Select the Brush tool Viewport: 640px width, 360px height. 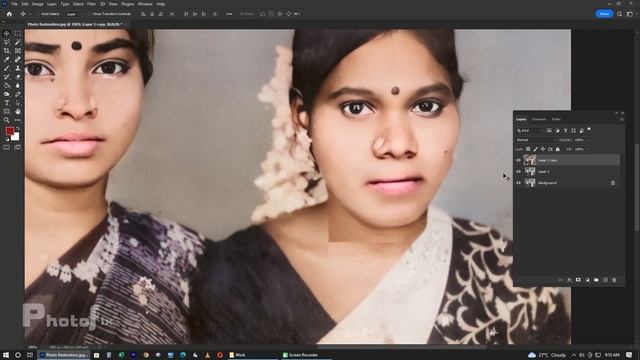[x=7, y=68]
